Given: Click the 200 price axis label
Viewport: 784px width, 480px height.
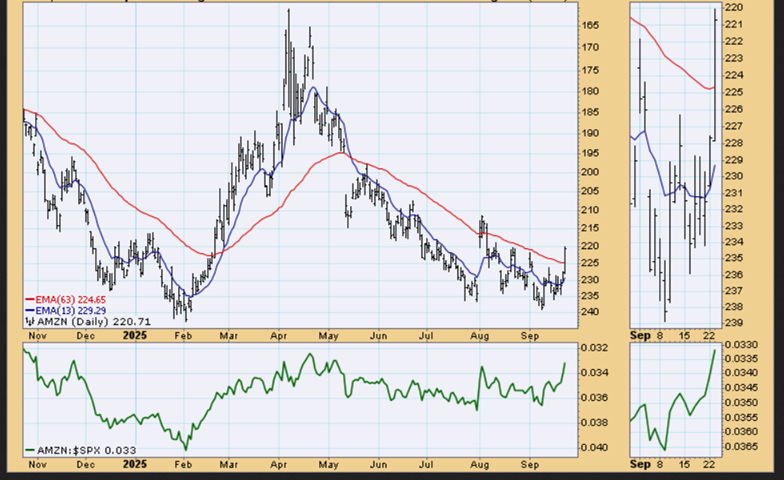Looking at the screenshot, I should 591,172.
